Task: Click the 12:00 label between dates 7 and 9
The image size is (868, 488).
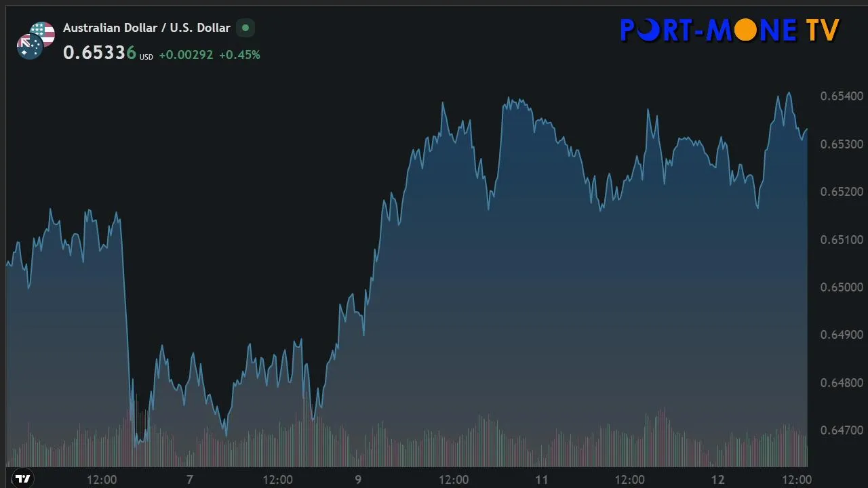Action: pyautogui.click(x=278, y=480)
